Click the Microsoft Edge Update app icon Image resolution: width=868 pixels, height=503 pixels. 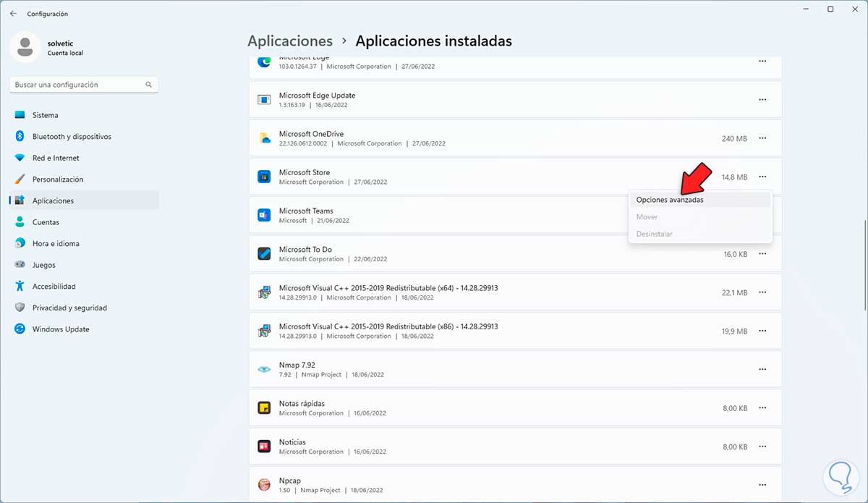coord(264,100)
